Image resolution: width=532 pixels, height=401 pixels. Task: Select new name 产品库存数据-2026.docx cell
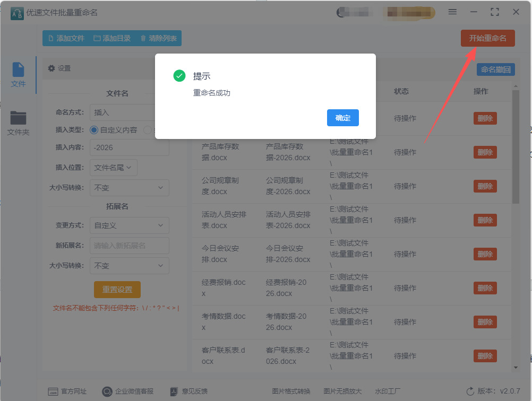click(288, 152)
